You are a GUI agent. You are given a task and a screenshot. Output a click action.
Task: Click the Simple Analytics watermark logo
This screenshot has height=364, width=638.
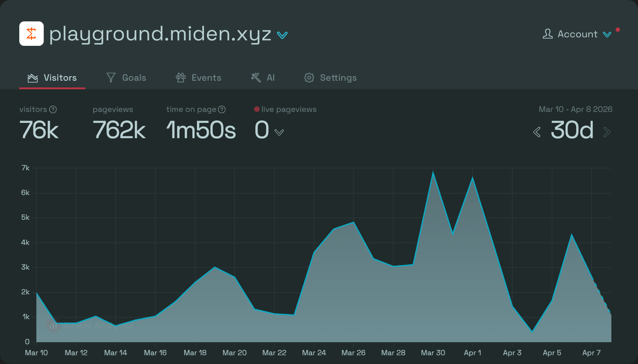(53, 326)
